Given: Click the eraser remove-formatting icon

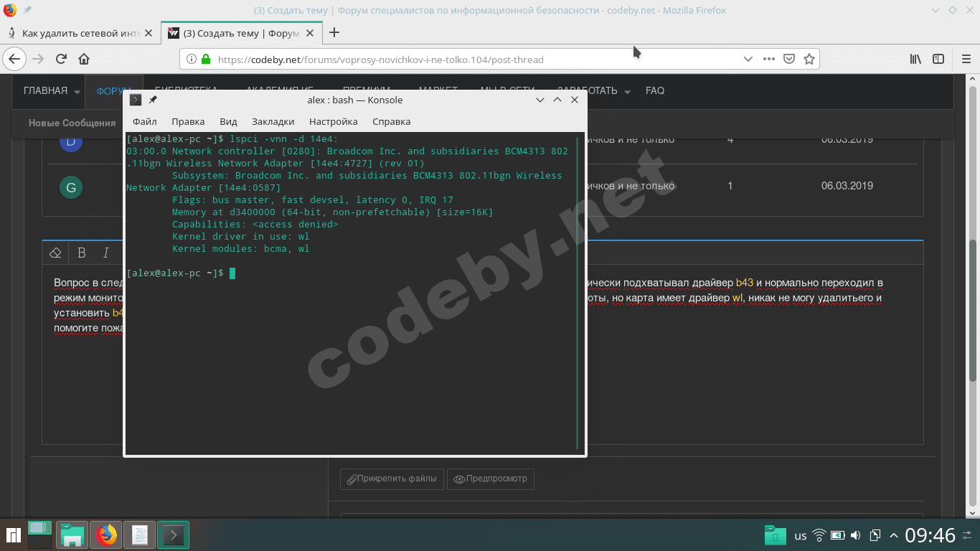Looking at the screenshot, I should [x=55, y=253].
